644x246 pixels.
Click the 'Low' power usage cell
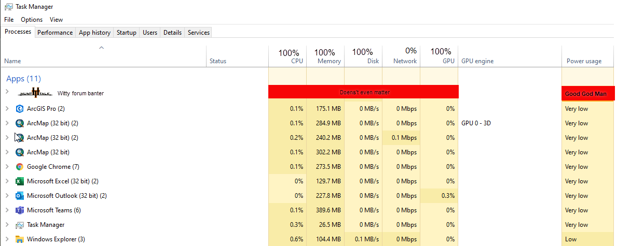(571, 239)
